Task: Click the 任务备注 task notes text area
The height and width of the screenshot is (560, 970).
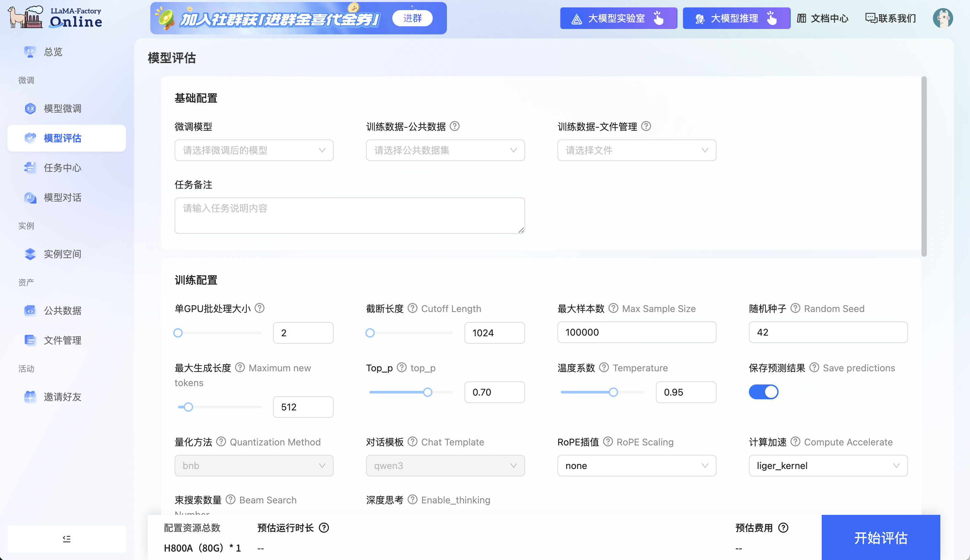Action: point(349,215)
